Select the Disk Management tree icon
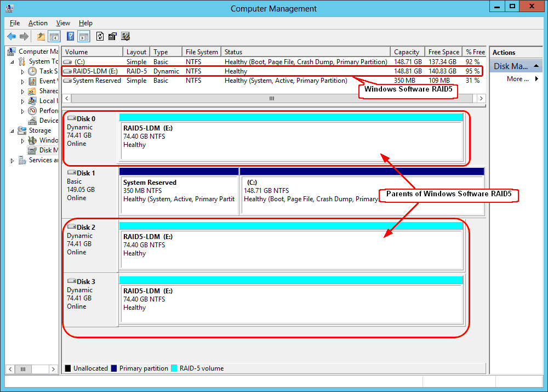 [x=32, y=150]
